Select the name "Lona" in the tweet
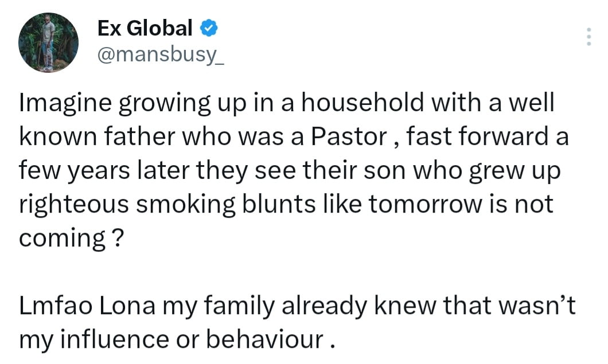The height and width of the screenshot is (364, 608). pyautogui.click(x=128, y=306)
